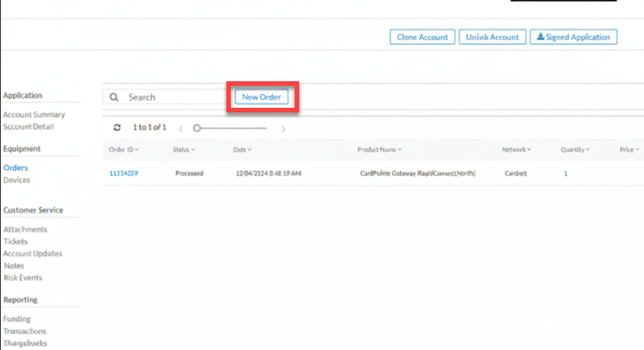Open the Status column dropdown
Viewport: 644px width, 350px height.
184,150
